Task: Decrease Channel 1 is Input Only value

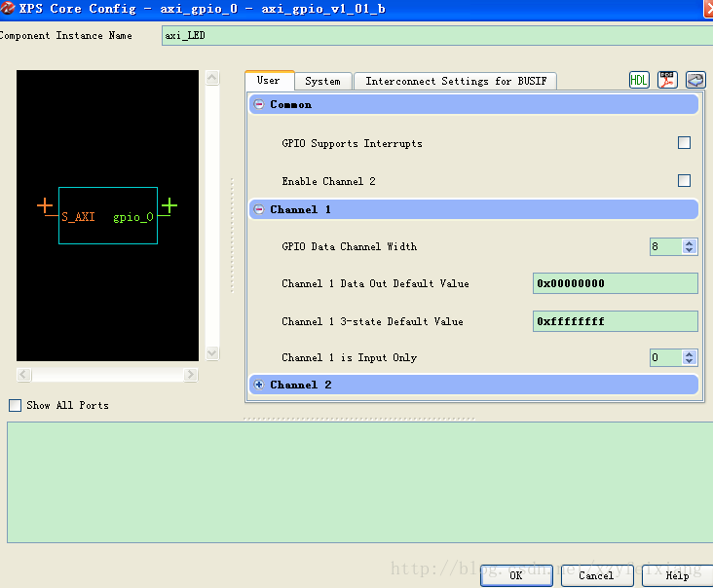Action: [x=689, y=361]
